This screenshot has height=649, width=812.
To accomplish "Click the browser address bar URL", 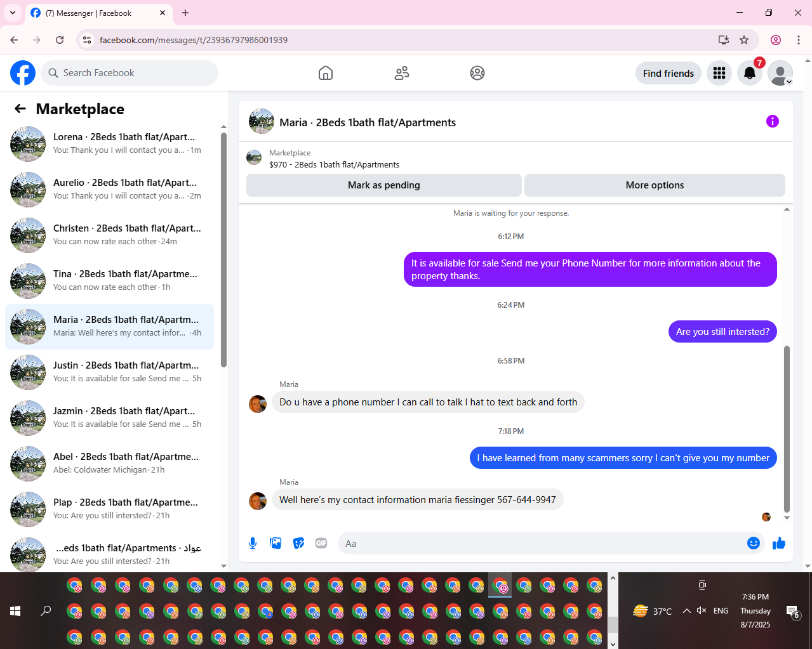I will point(194,40).
